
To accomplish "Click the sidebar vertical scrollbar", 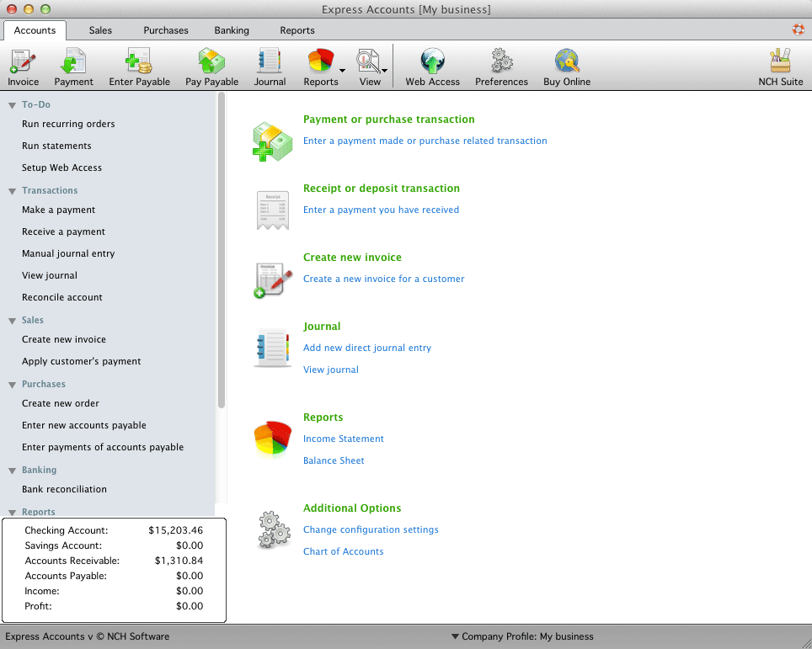I will point(222,251).
